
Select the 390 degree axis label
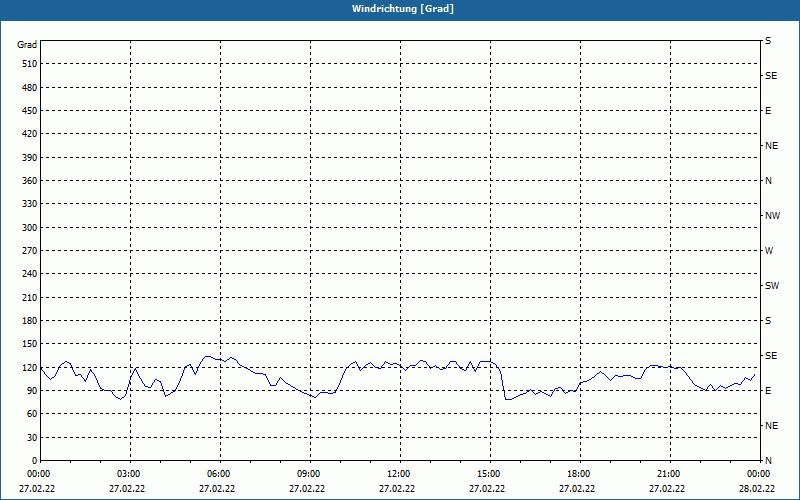[30, 157]
